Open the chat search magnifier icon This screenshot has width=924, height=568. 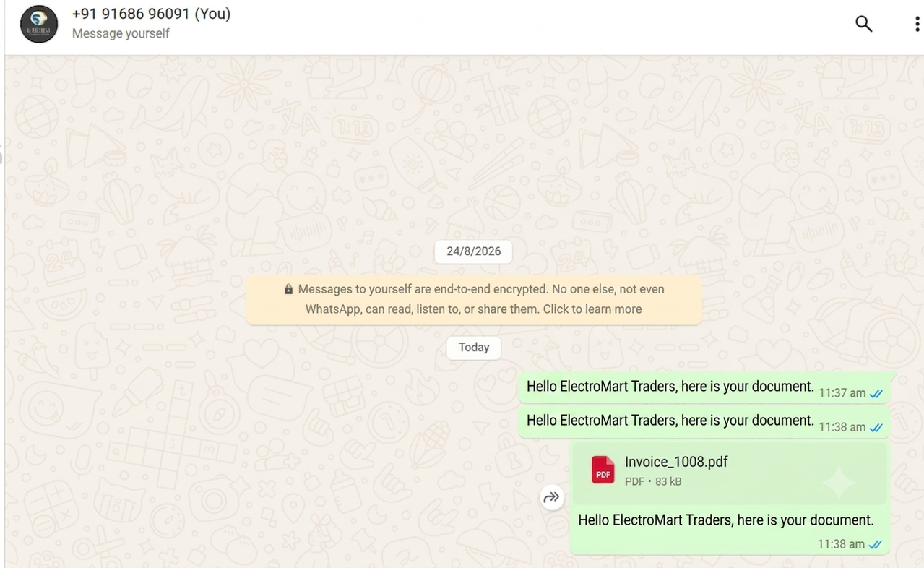point(863,24)
